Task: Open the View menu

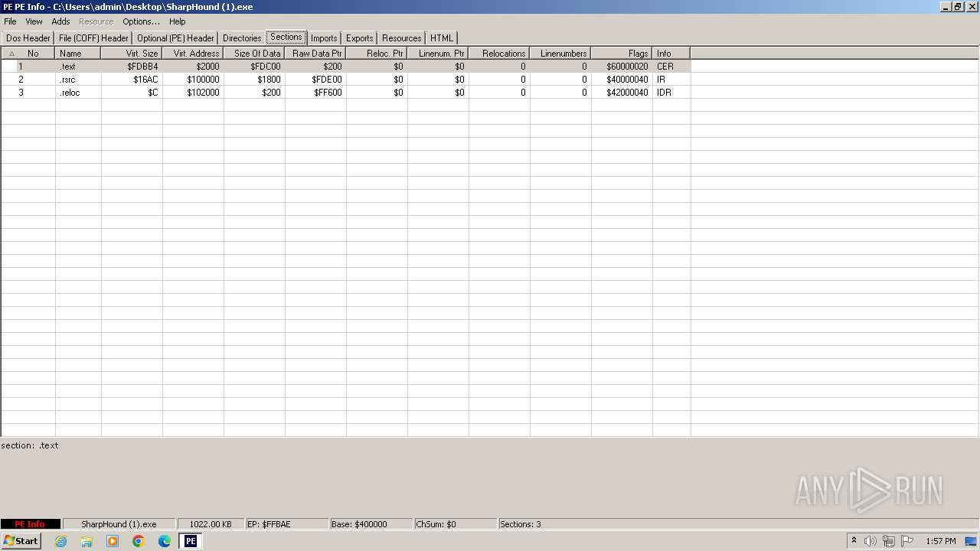Action: coord(34,21)
